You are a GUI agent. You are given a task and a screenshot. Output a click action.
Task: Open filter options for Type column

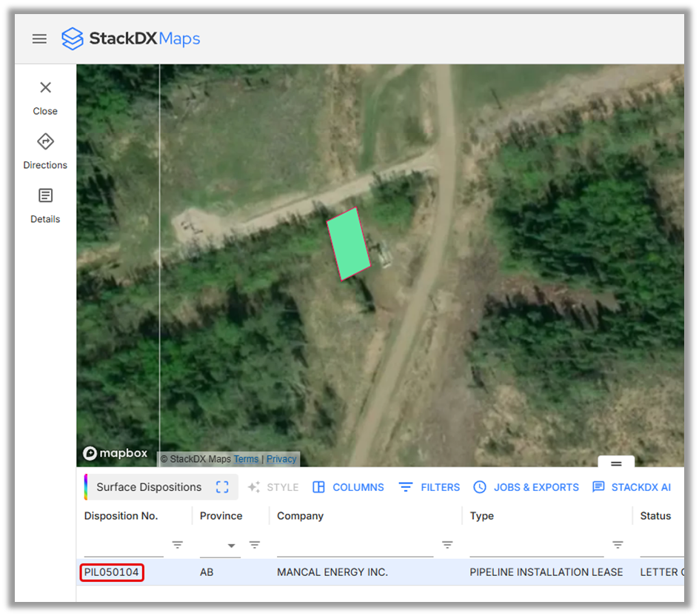coord(618,545)
